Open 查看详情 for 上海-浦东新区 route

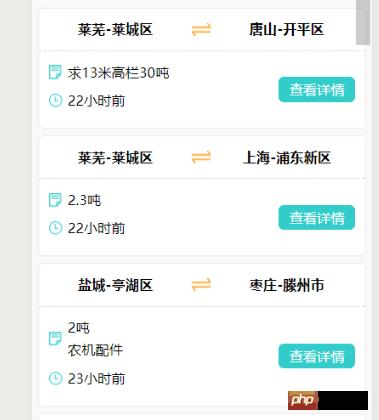(x=317, y=217)
